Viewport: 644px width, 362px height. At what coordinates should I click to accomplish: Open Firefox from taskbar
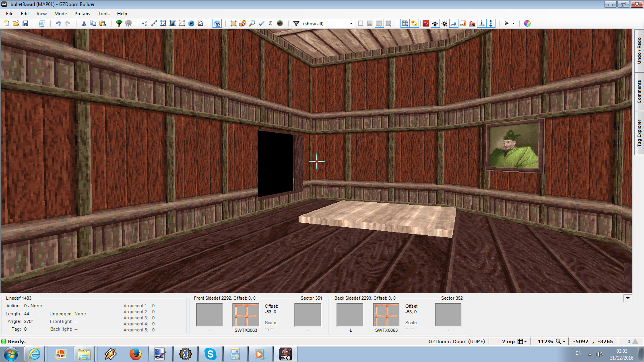pos(135,354)
